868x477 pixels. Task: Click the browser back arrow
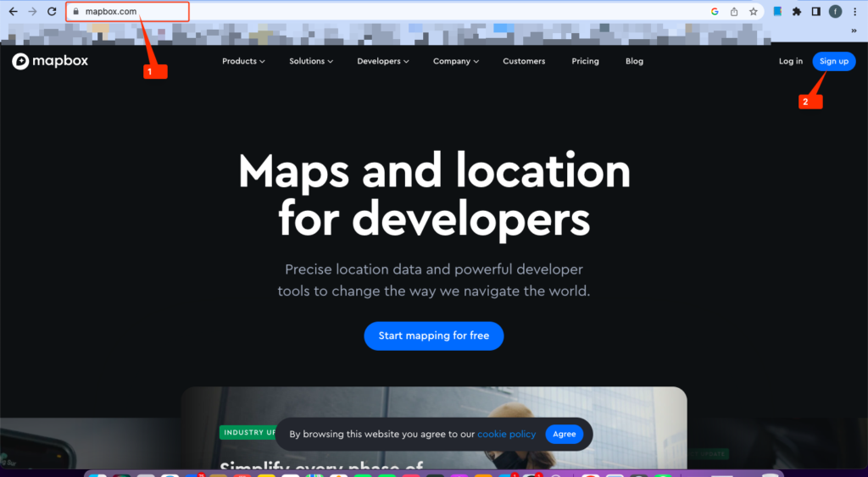tap(14, 12)
